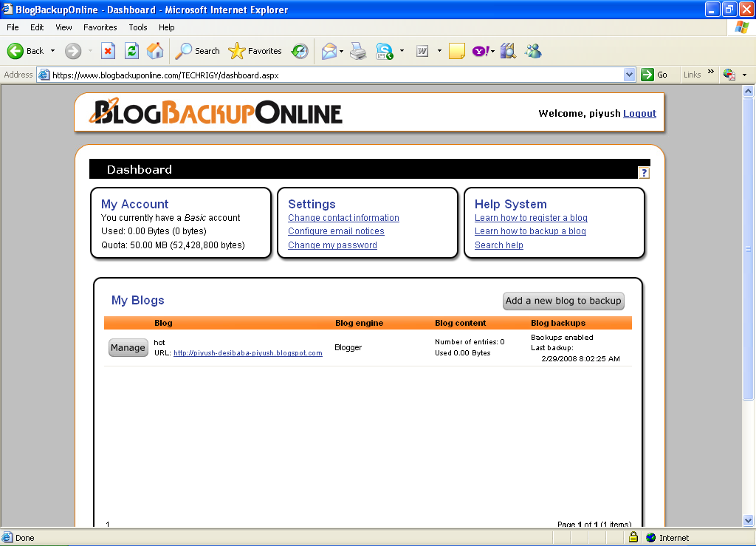Click the "Blogger" engine cell
This screenshot has width=756, height=546.
[x=348, y=347]
